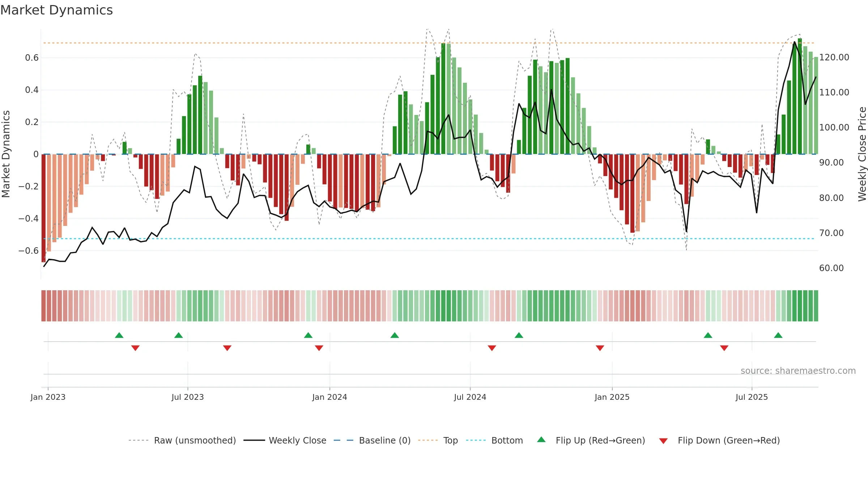Toggle the Flip Down (Green→Red) legend entry
Viewport: 868px width, 488px height.
pyautogui.click(x=719, y=440)
